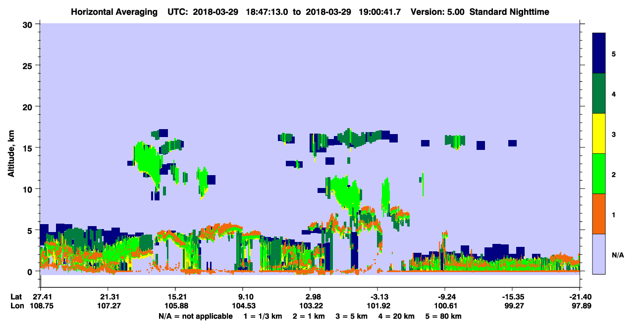644x330 pixels.
Task: Click the '4 = 20 km' legend entry
Action: pyautogui.click(x=398, y=316)
